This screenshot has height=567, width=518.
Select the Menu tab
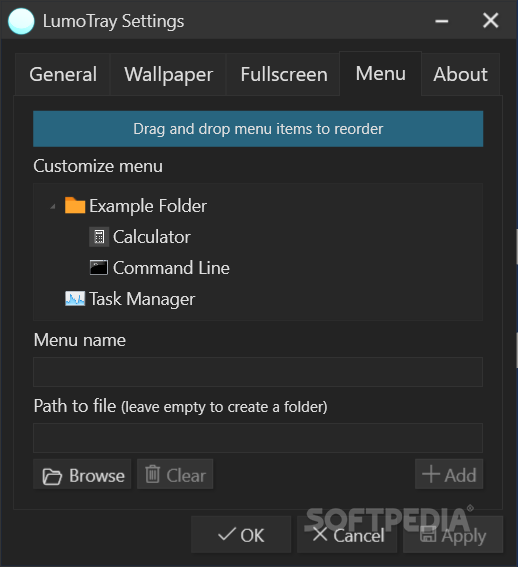[381, 73]
